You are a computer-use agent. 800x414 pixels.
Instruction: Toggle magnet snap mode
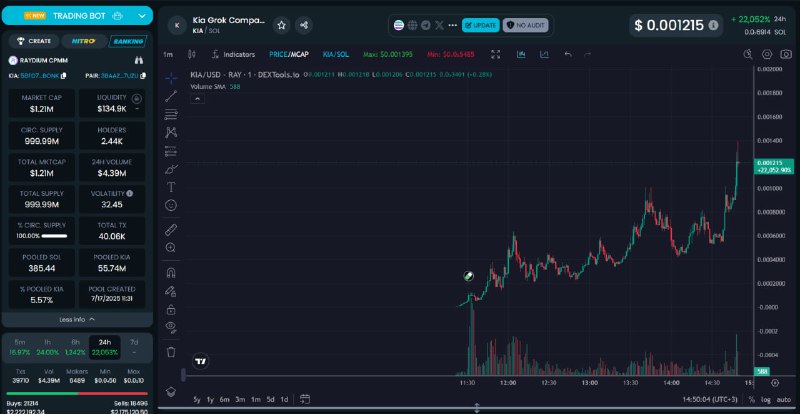point(171,273)
